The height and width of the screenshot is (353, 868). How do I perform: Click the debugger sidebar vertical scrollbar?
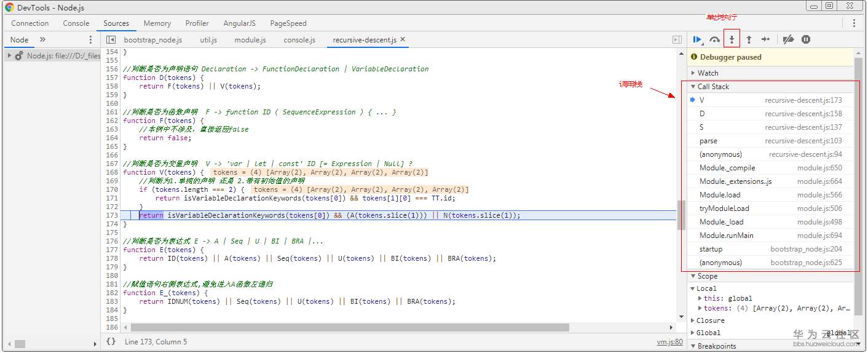coord(858,185)
